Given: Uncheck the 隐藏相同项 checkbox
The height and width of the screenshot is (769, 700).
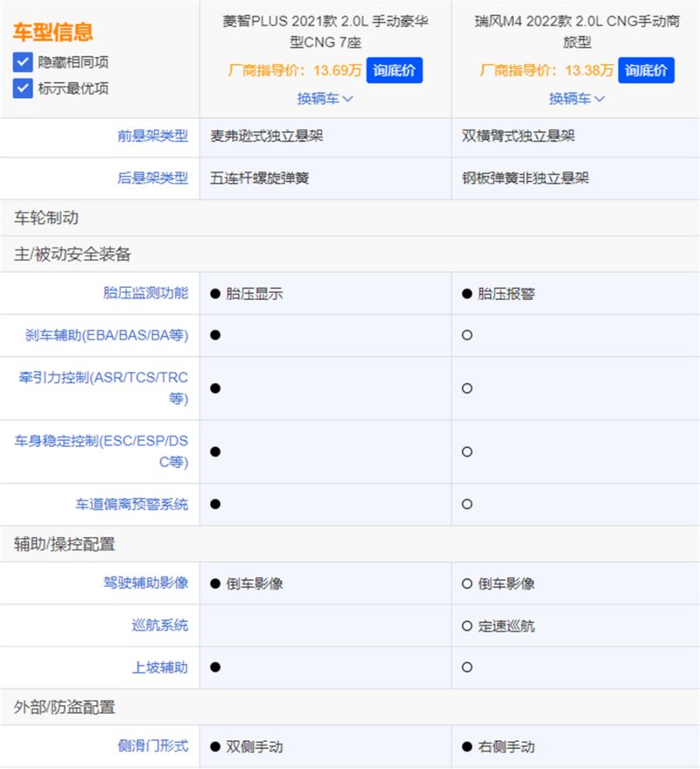Looking at the screenshot, I should click(x=23, y=62).
